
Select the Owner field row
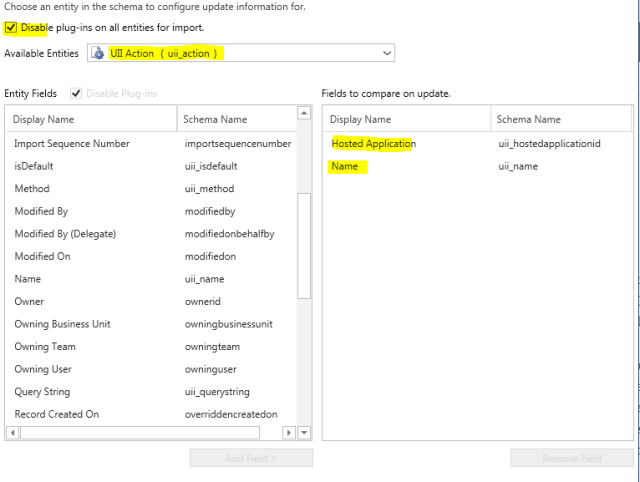point(152,302)
